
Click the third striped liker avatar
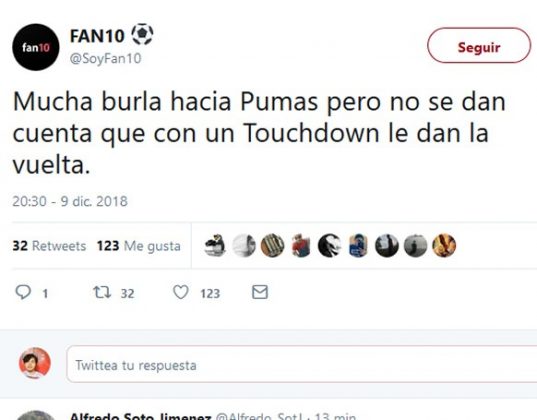pos(272,245)
